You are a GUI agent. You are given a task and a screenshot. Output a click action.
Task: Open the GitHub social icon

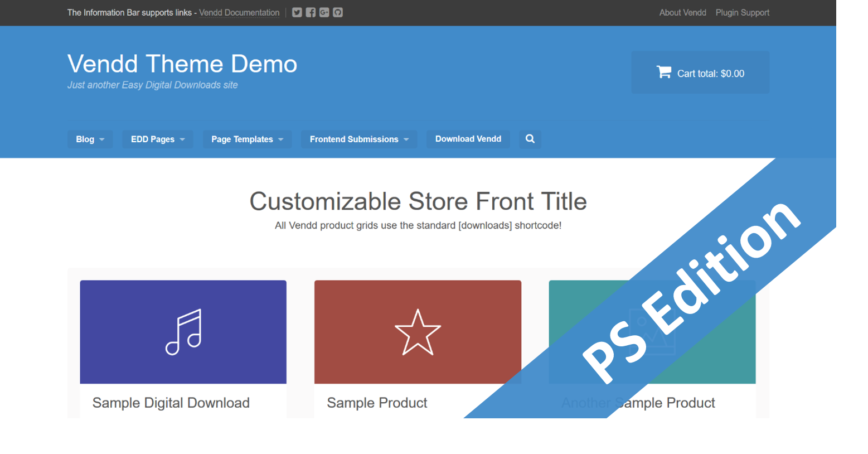click(x=338, y=12)
